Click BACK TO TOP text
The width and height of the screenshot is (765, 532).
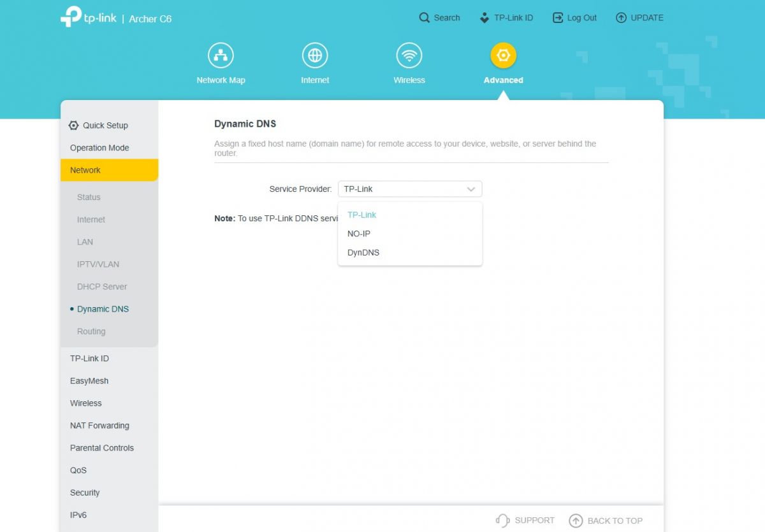[615, 521]
